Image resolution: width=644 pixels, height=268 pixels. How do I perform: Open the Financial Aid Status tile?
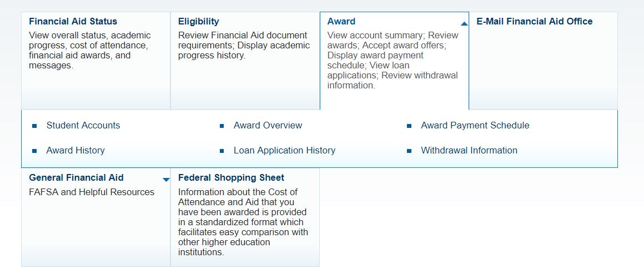click(x=73, y=22)
